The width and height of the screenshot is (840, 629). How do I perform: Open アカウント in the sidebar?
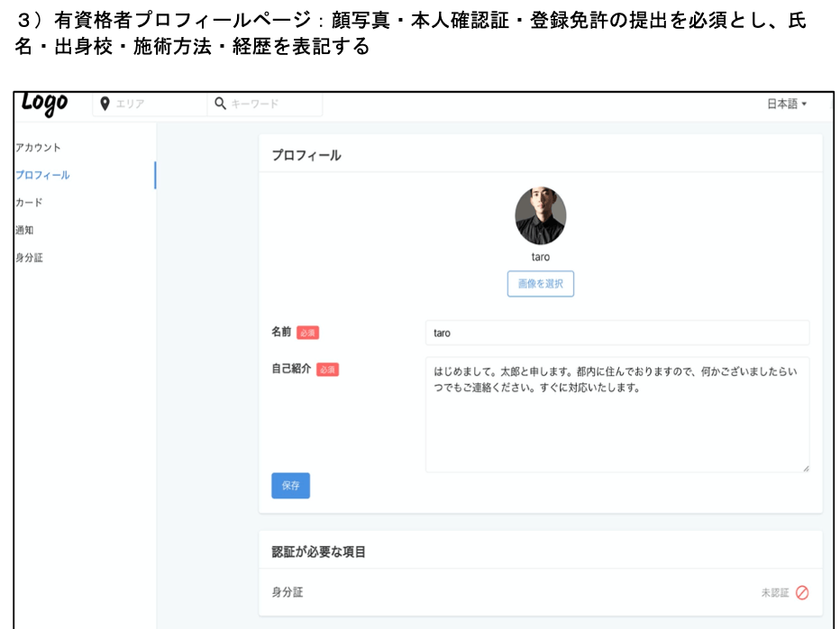point(39,148)
